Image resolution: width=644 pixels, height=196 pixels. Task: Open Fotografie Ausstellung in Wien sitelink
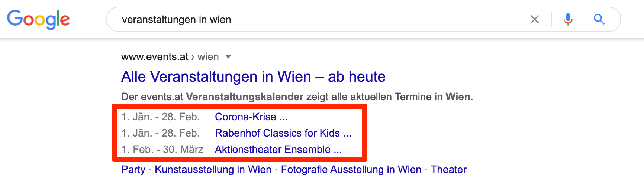pyautogui.click(x=351, y=170)
